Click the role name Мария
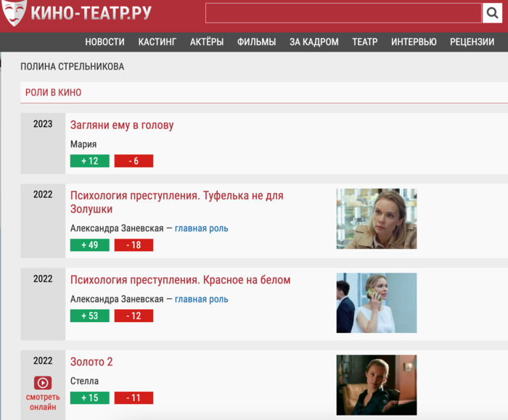The image size is (508, 420). click(x=83, y=144)
